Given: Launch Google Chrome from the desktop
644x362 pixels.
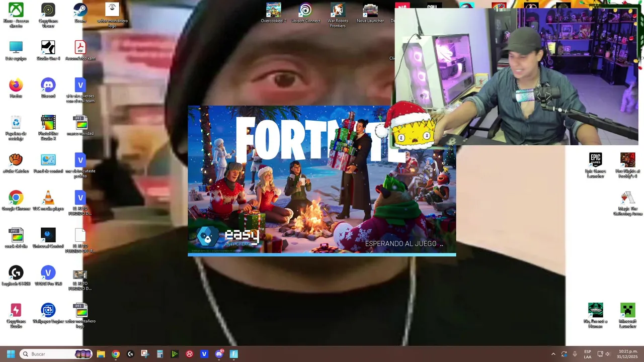Looking at the screenshot, I should pos(16,201).
